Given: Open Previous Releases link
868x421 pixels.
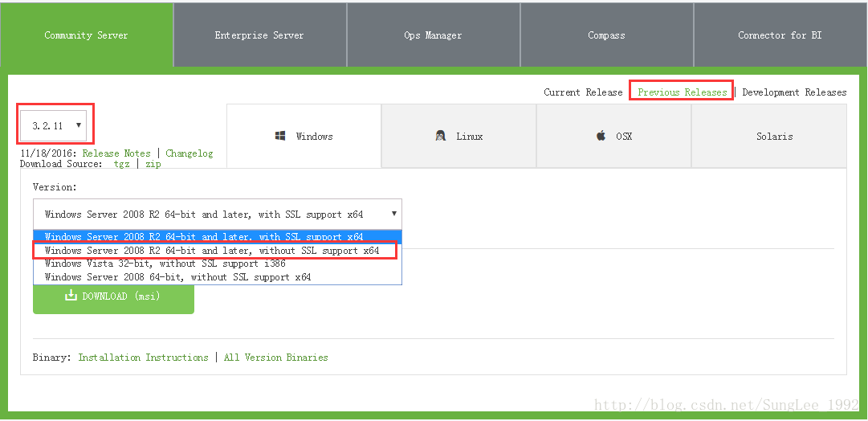Looking at the screenshot, I should tap(682, 92).
